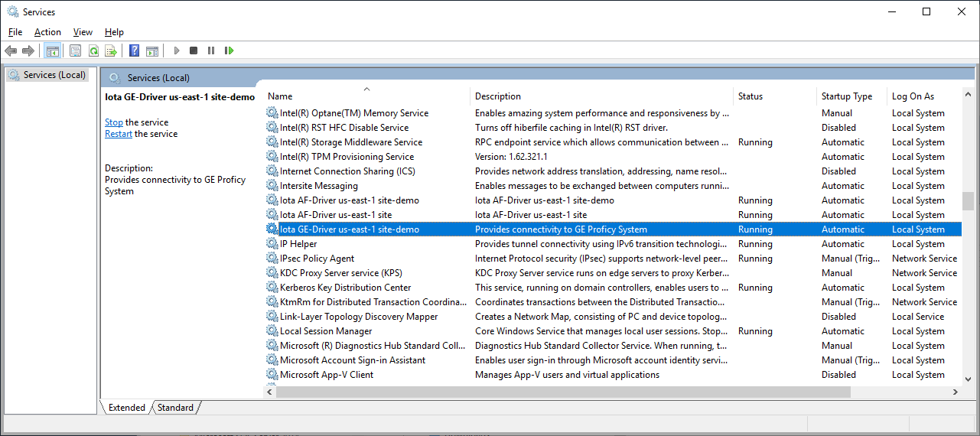The image size is (980, 436).
Task: Click 'Local Service' cell for Link-Layer Topology
Action: click(918, 317)
